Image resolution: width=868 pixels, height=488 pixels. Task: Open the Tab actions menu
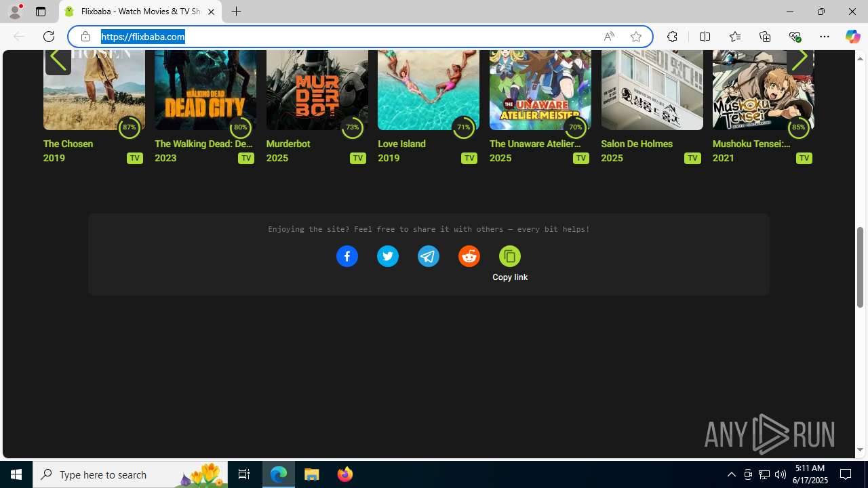tap(41, 12)
